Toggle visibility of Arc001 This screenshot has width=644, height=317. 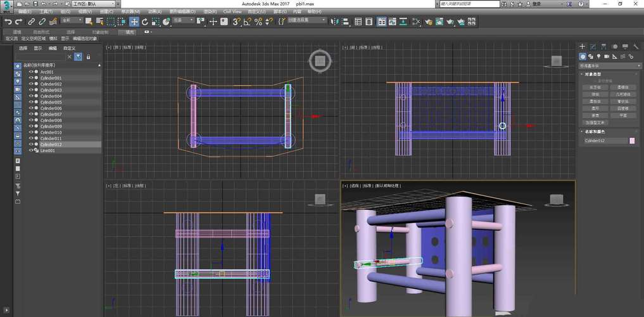tap(31, 72)
